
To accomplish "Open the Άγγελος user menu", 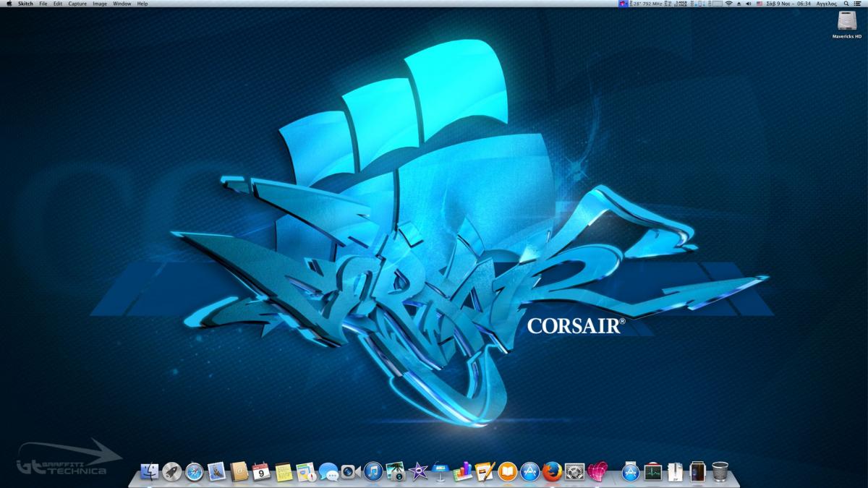I will [x=826, y=4].
